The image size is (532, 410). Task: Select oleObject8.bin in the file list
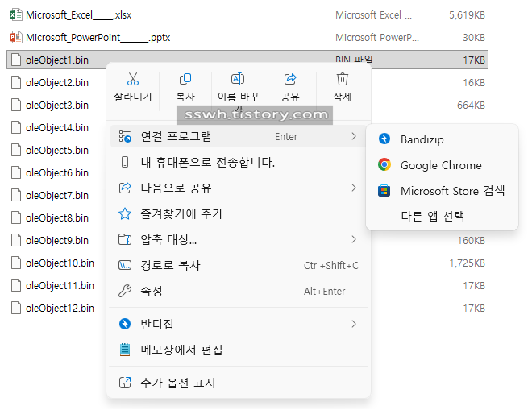[x=57, y=218]
